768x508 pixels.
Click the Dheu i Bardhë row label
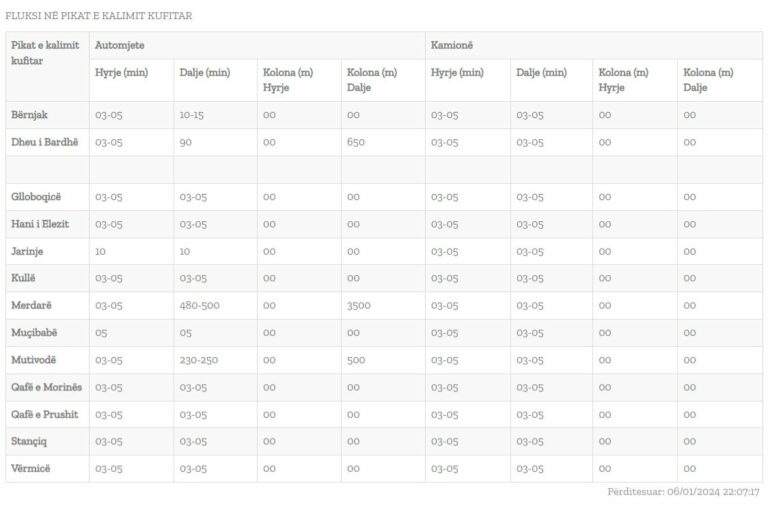[44, 142]
